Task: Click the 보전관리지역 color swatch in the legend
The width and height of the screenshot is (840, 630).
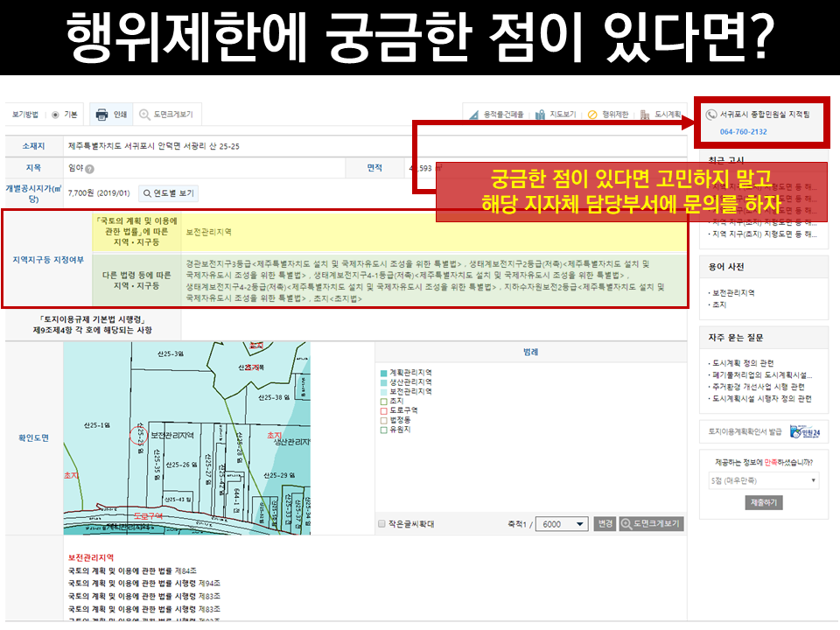Action: (383, 391)
